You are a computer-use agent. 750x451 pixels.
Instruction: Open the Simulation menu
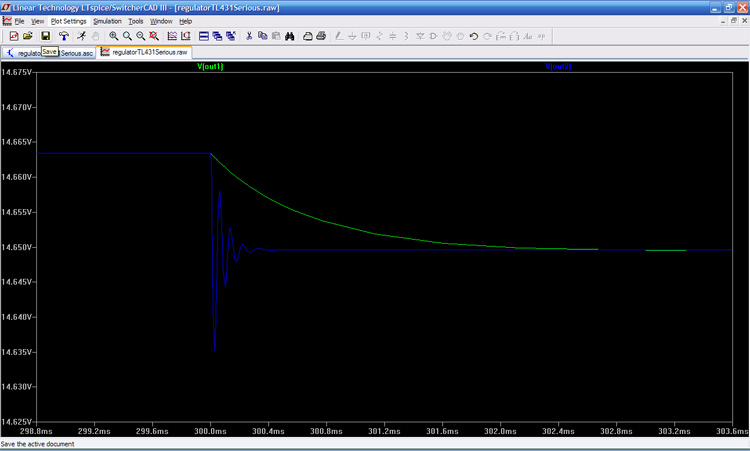click(107, 21)
